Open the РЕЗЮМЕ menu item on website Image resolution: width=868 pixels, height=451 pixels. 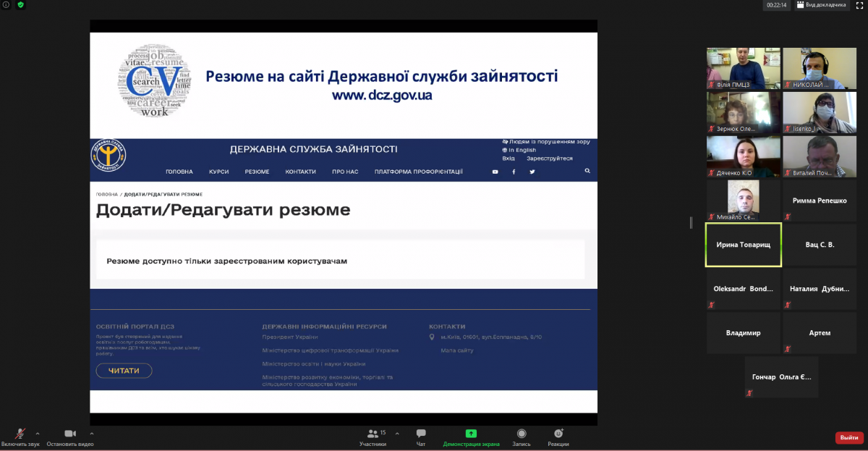257,172
